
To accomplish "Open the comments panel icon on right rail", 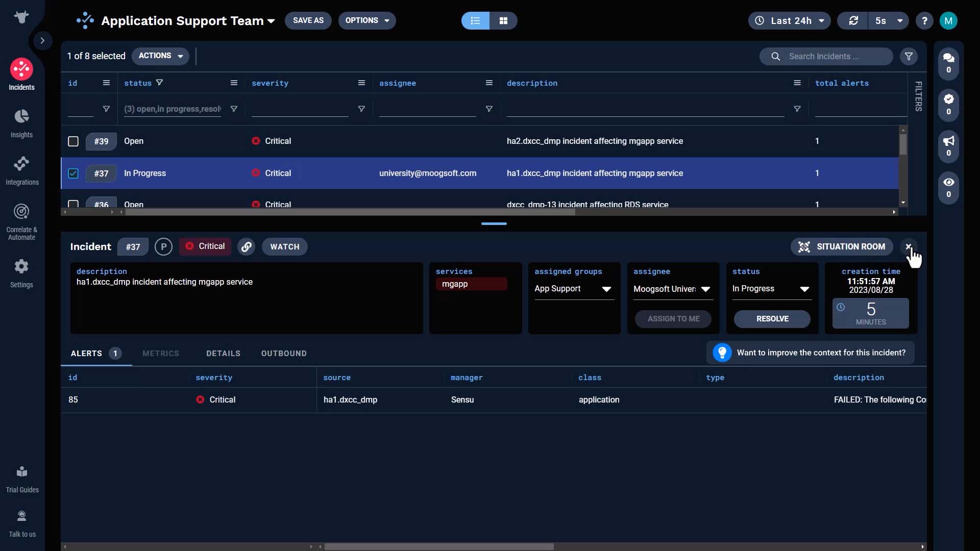I will (x=948, y=63).
